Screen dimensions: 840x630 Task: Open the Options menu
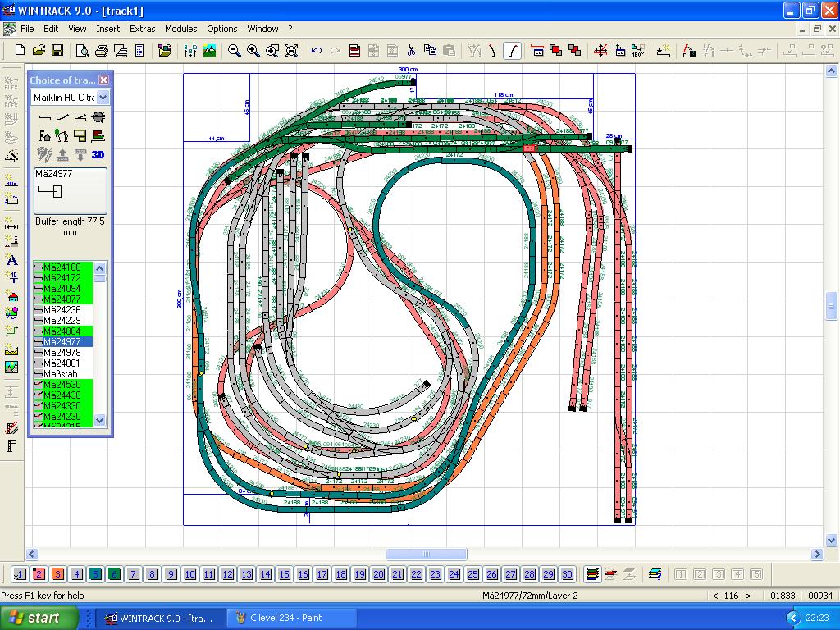tap(221, 29)
